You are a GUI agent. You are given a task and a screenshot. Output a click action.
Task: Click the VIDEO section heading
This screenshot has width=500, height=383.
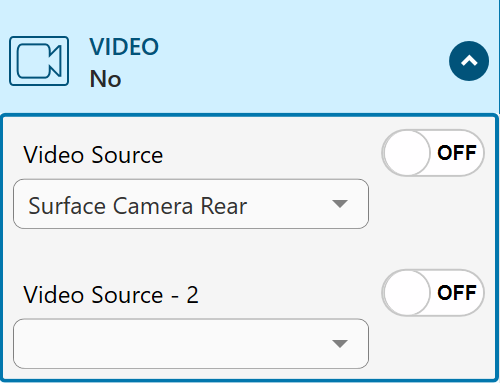click(x=124, y=47)
